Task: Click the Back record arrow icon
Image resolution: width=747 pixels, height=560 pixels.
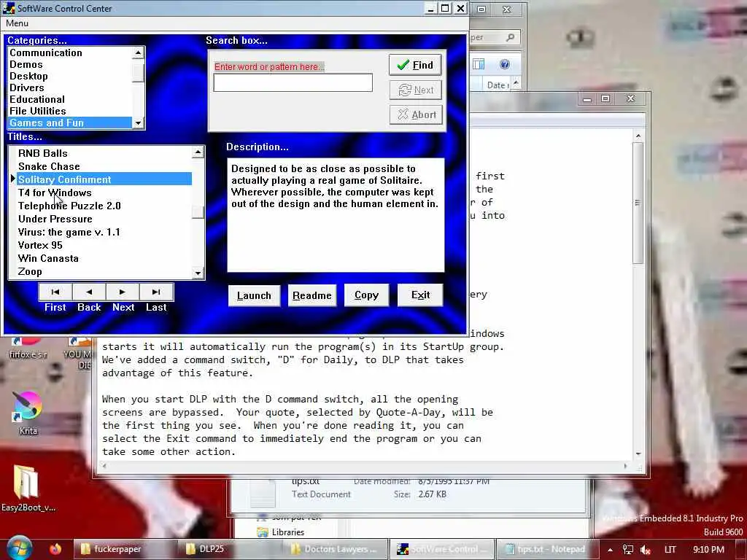Action: pyautogui.click(x=89, y=292)
